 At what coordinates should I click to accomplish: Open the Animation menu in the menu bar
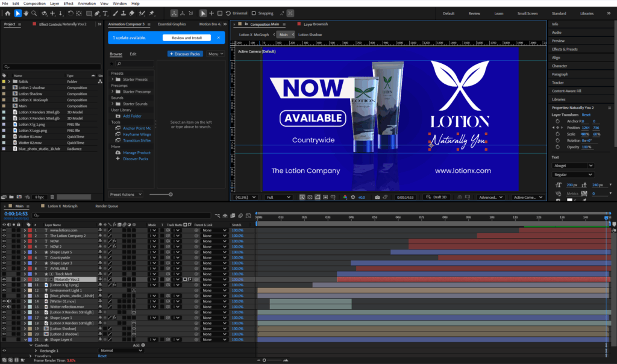tap(86, 4)
